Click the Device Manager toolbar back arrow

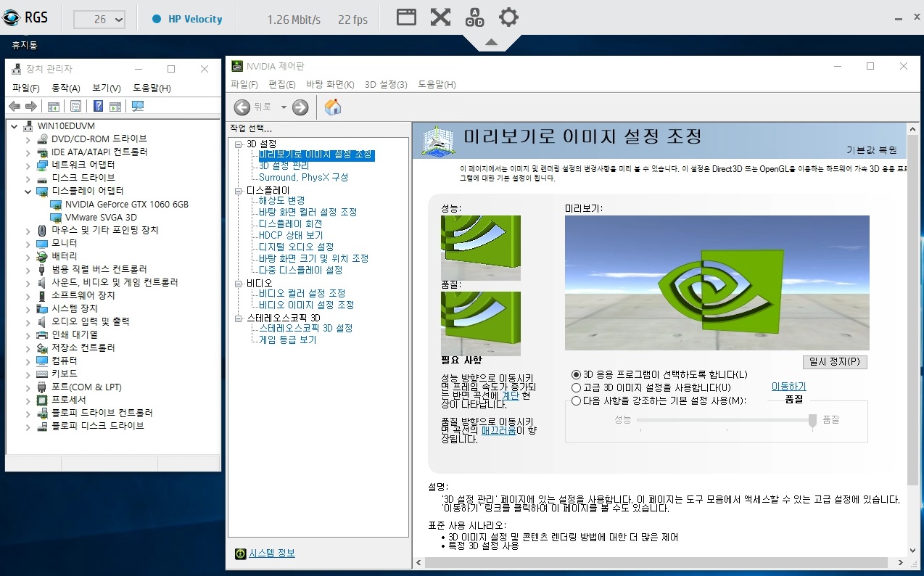15,106
